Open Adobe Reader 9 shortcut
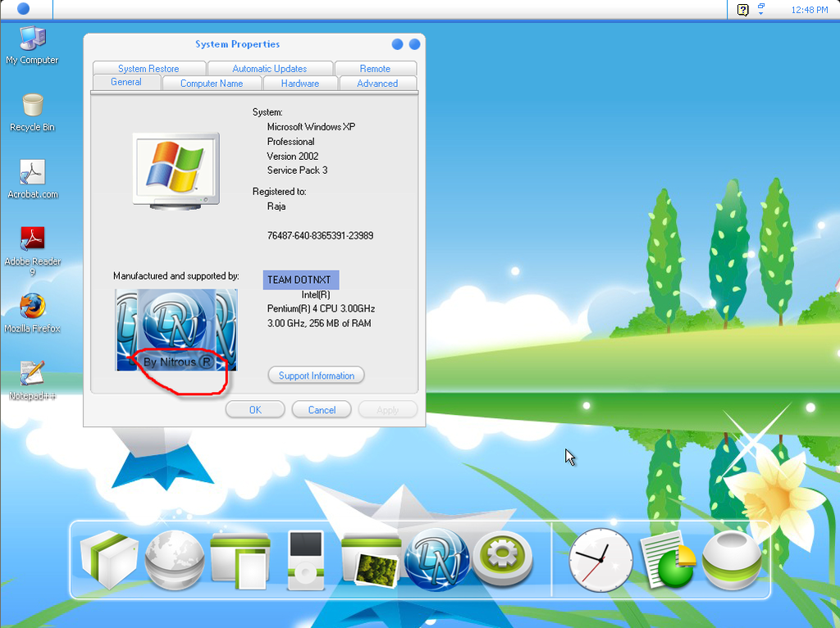This screenshot has height=628, width=840. pos(32,241)
